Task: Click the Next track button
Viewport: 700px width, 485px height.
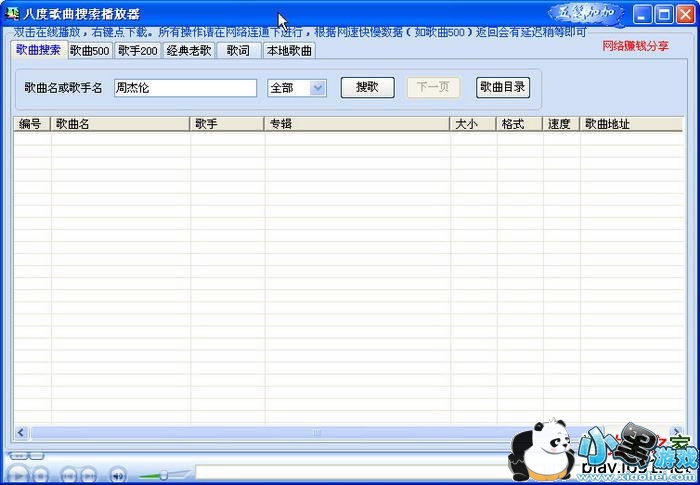Action: 88,477
